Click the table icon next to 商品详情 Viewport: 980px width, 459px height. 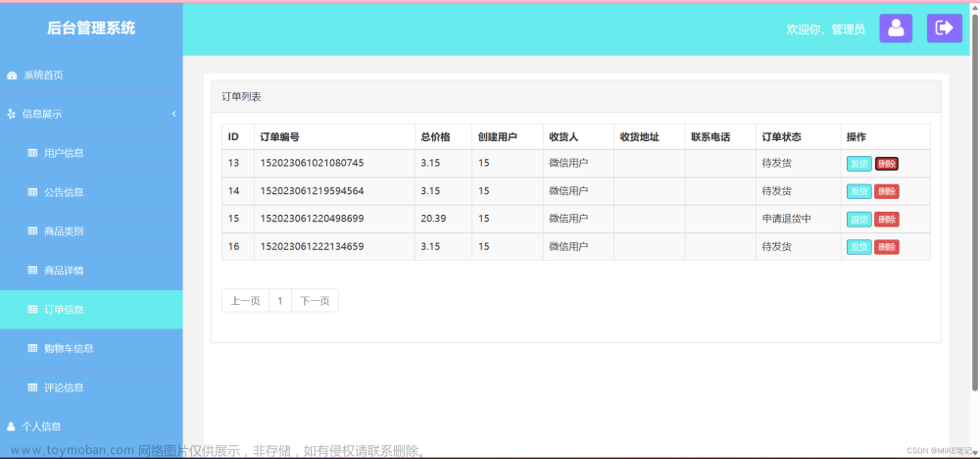coord(32,271)
